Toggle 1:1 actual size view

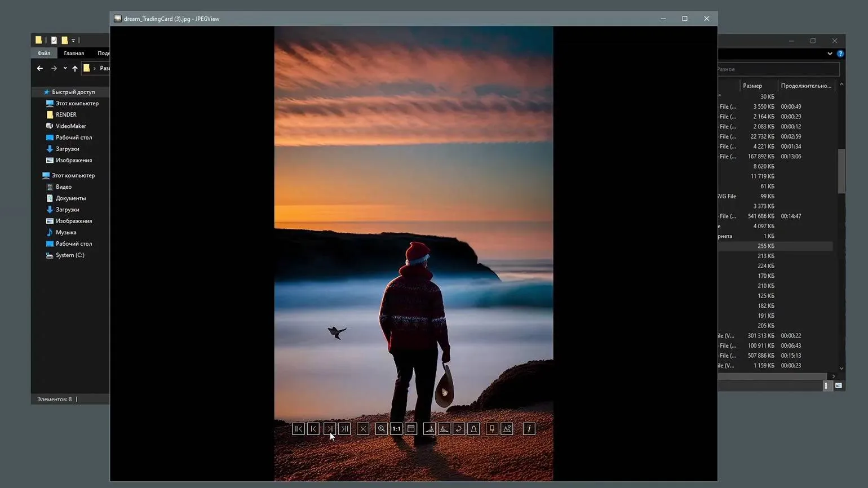coord(396,429)
